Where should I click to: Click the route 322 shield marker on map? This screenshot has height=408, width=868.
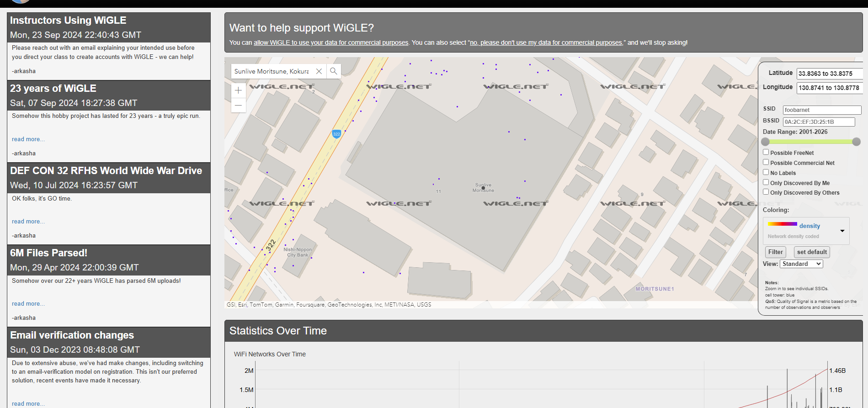tap(336, 134)
